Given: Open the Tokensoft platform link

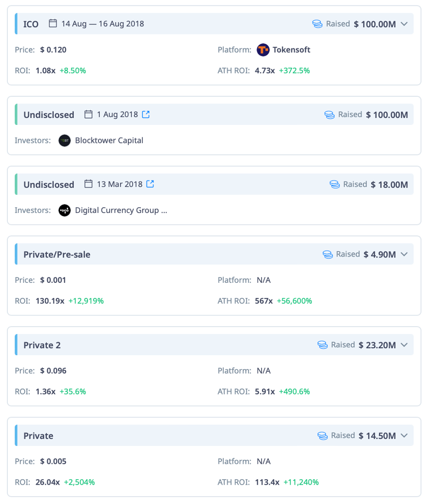Looking at the screenshot, I should click(x=291, y=50).
